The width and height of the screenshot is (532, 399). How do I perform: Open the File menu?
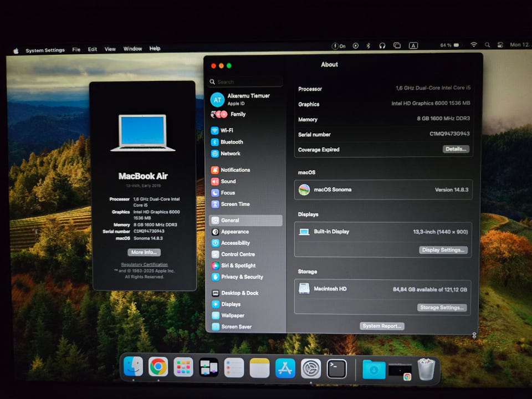click(76, 49)
